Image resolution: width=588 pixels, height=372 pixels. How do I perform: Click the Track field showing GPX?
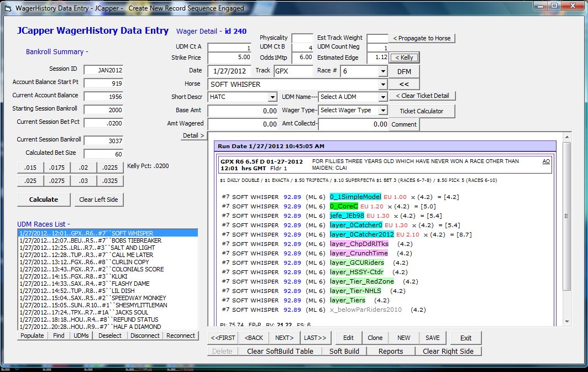point(293,71)
